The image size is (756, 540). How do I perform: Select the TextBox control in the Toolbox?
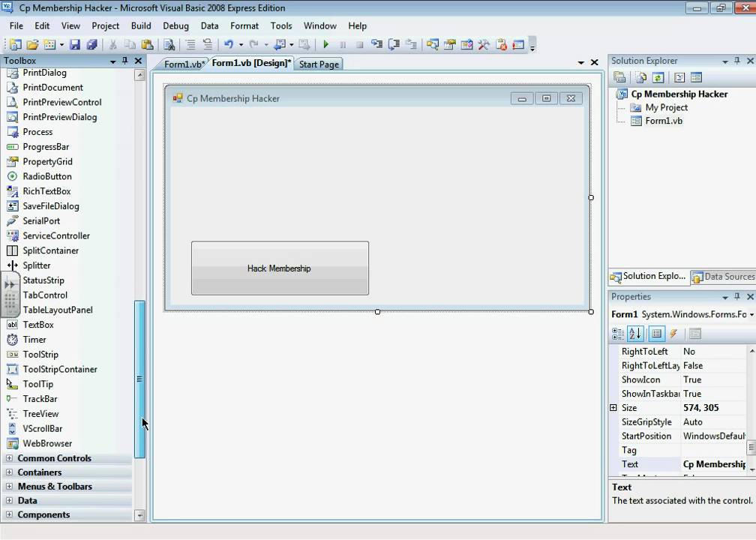(x=38, y=325)
